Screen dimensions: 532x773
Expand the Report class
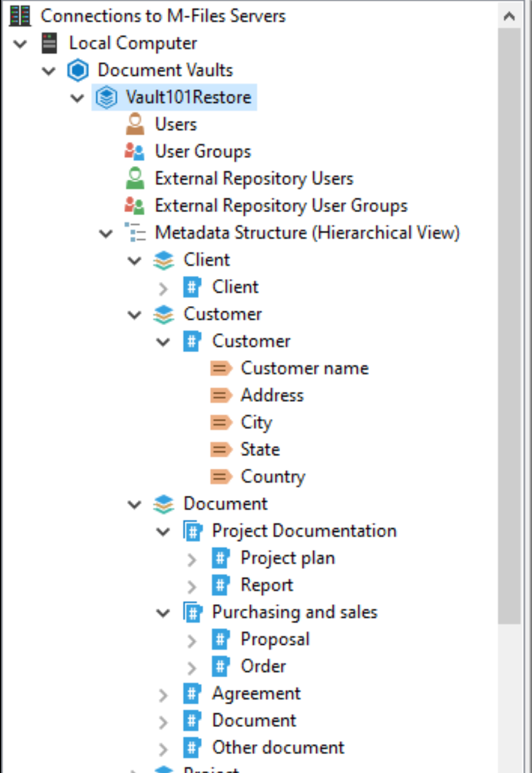[192, 587]
